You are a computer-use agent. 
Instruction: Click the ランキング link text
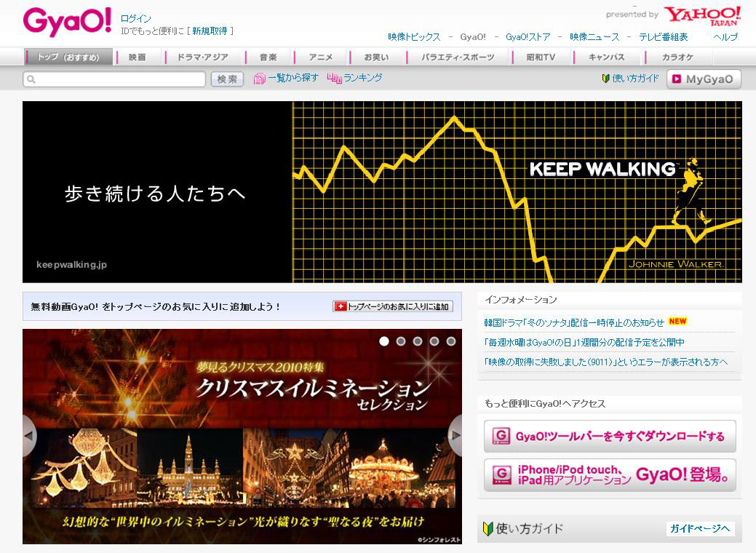(x=363, y=78)
